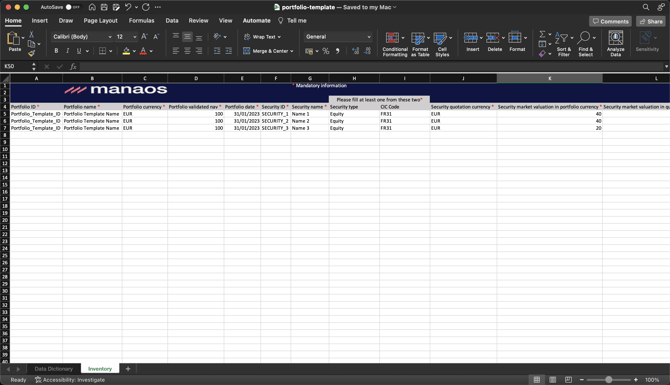Open the quick access more options ellipsis

coord(158,7)
